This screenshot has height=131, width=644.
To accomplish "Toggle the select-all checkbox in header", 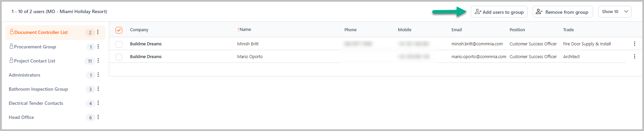I will tap(119, 30).
